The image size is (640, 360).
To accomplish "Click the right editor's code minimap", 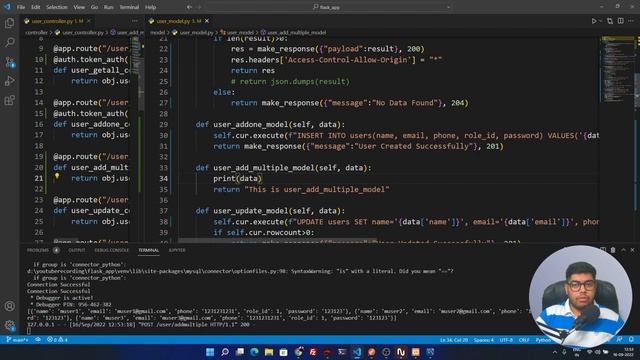I will pos(618,69).
